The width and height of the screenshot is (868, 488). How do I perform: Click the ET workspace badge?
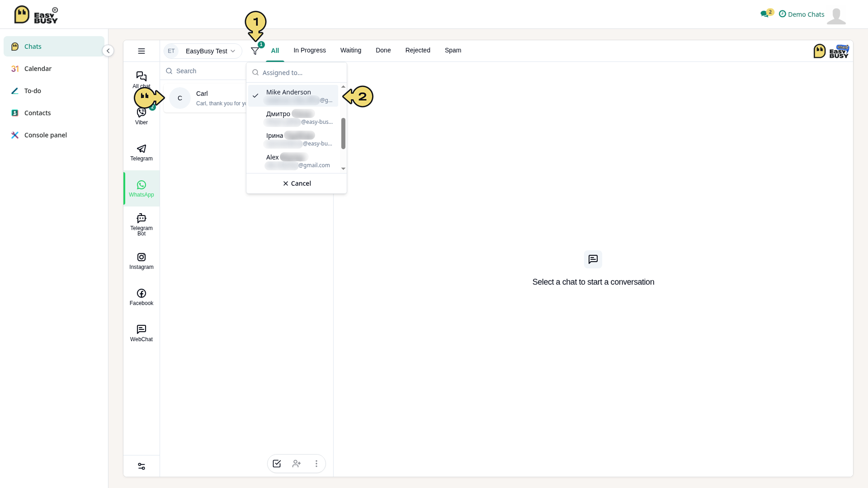click(171, 51)
